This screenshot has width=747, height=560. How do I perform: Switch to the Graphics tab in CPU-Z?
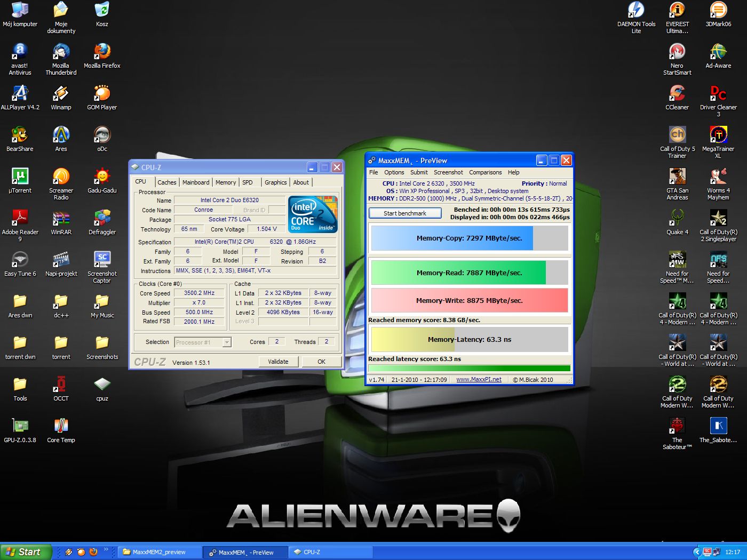point(276,182)
